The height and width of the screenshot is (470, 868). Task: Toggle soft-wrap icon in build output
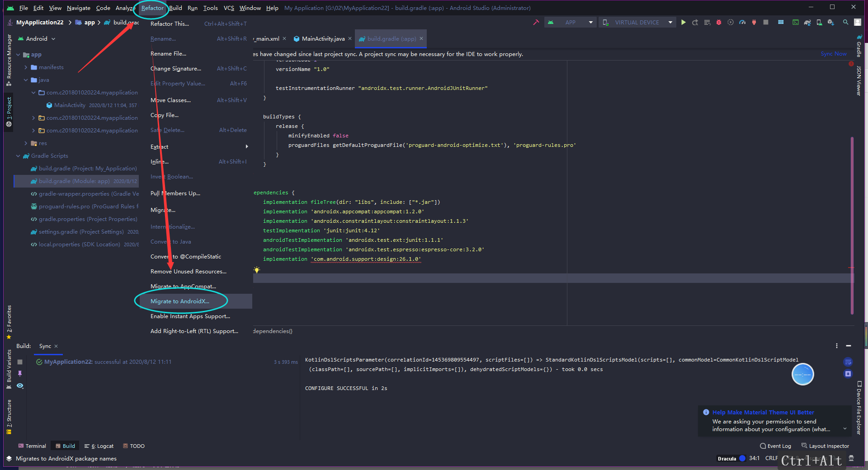click(x=848, y=362)
